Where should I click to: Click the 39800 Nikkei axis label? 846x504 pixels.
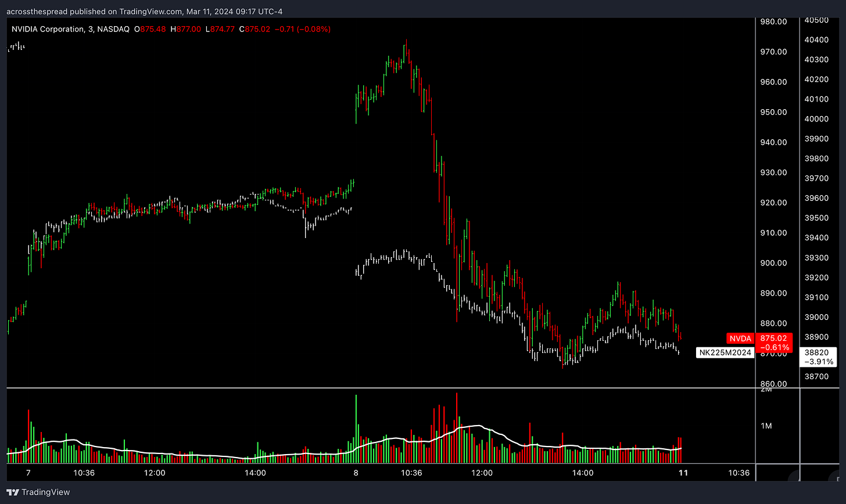816,159
